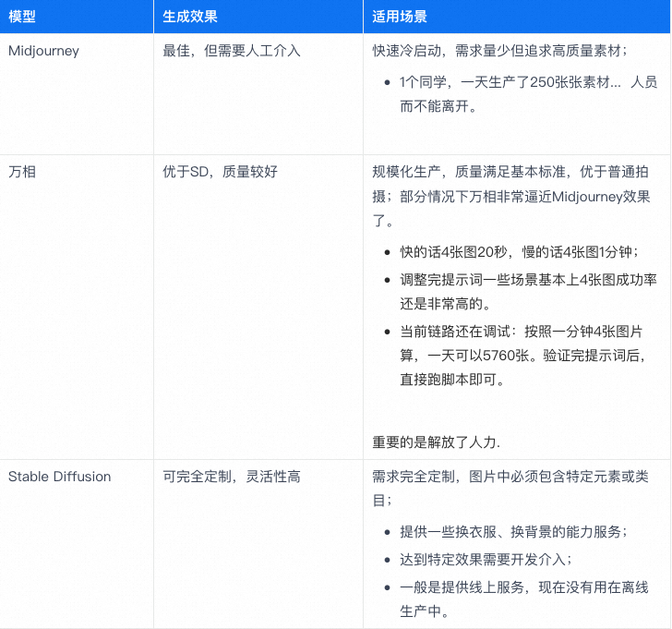Click the text 直接跑脚本即可。
The image size is (672, 629).
452,380
